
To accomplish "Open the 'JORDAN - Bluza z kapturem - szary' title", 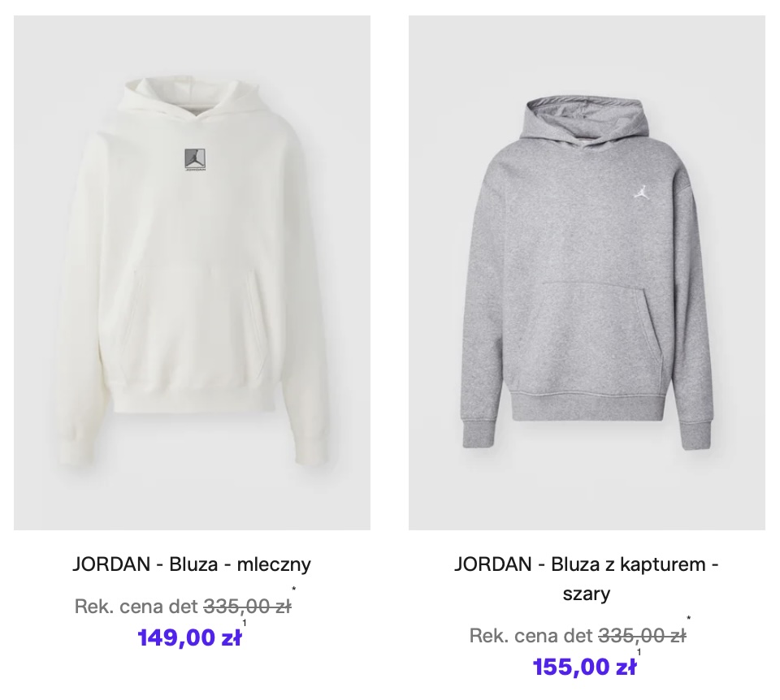I will (587, 579).
